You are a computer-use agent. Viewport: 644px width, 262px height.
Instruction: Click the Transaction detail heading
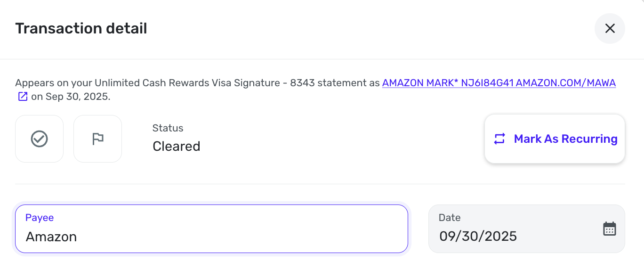pyautogui.click(x=81, y=29)
